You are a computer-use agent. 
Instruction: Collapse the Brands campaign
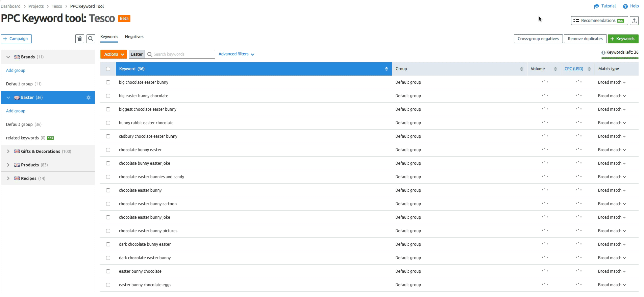tap(8, 57)
